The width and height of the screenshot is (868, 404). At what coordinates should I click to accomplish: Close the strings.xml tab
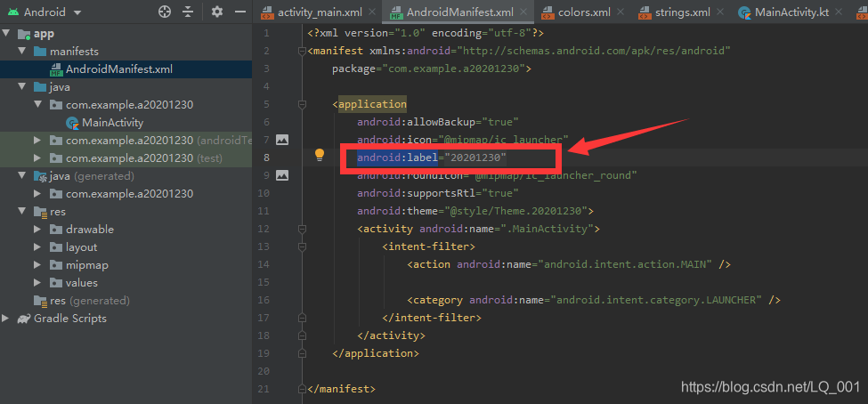pos(722,12)
